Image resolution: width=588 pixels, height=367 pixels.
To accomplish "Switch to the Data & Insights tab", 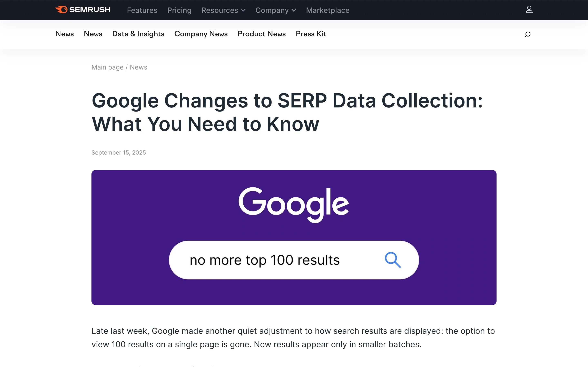I will (x=138, y=34).
